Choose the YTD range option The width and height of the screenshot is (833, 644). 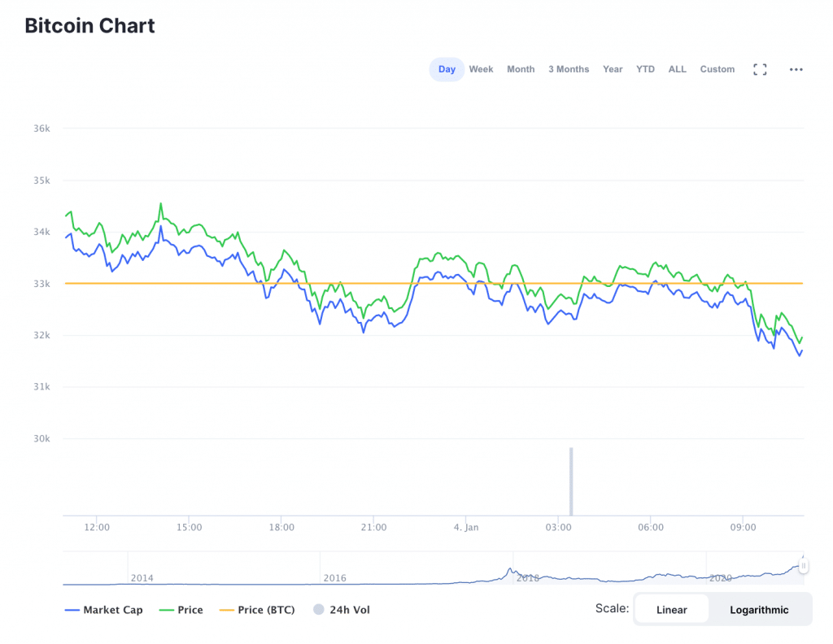[645, 69]
